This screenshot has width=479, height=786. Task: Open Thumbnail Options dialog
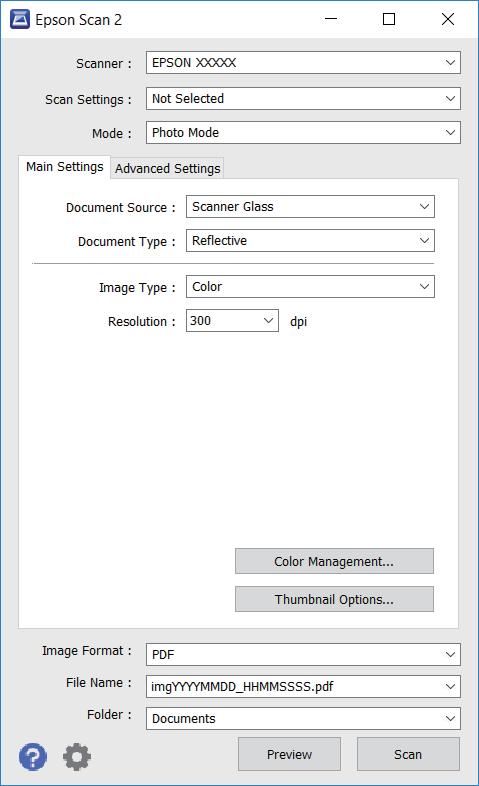[x=334, y=599]
